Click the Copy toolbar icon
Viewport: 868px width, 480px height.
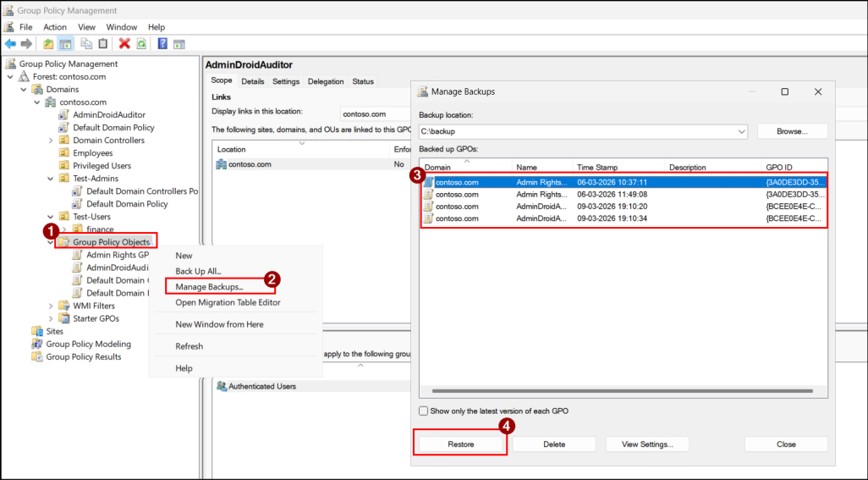pyautogui.click(x=86, y=44)
